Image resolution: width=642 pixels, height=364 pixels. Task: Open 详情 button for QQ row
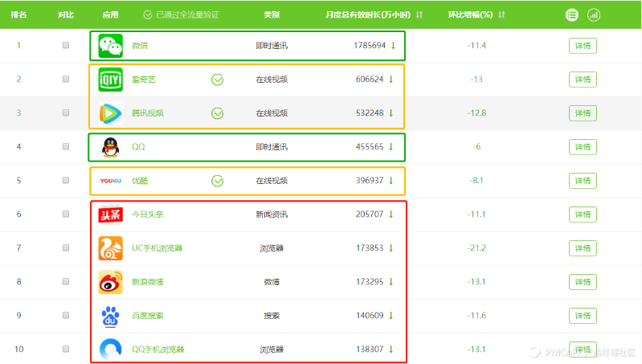point(583,147)
